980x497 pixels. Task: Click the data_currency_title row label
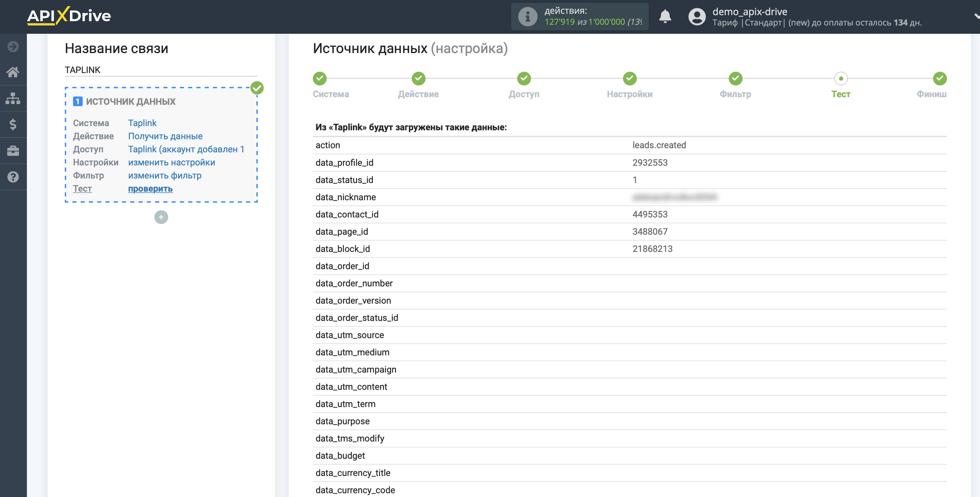353,473
